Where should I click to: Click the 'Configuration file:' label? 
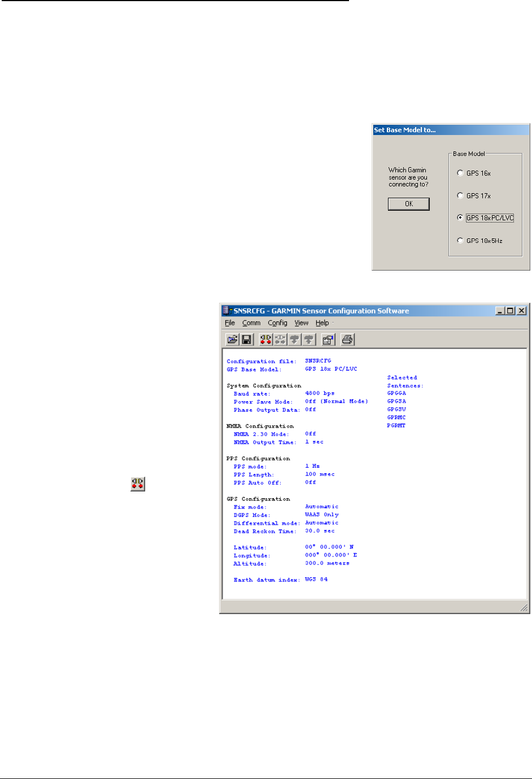tap(261, 362)
